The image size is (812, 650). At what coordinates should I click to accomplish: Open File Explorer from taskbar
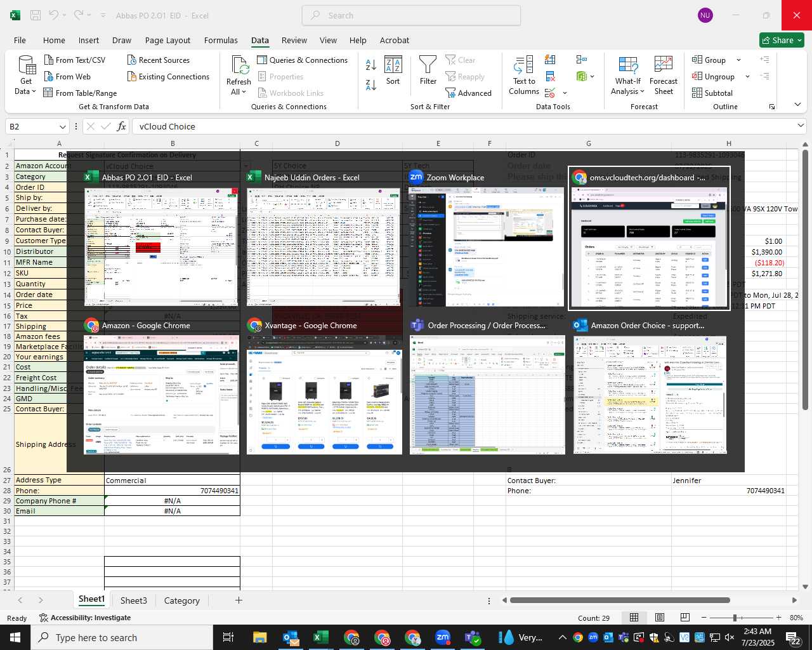(260, 637)
